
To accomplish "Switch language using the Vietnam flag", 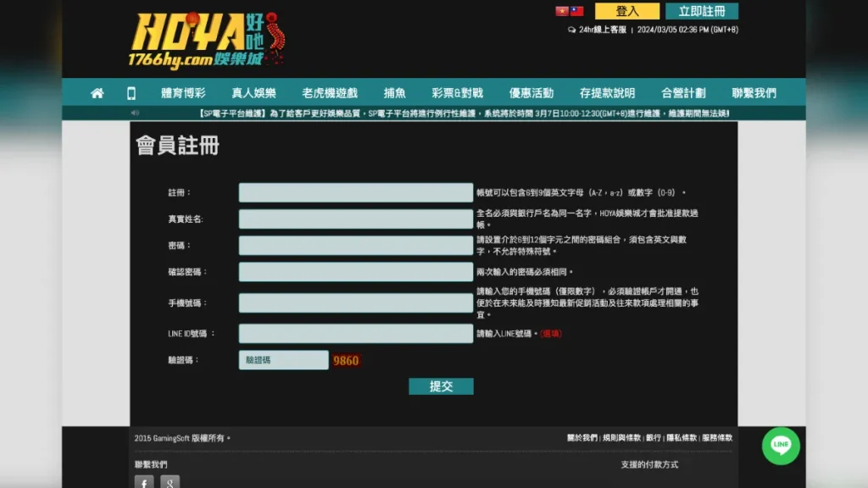I will click(562, 10).
